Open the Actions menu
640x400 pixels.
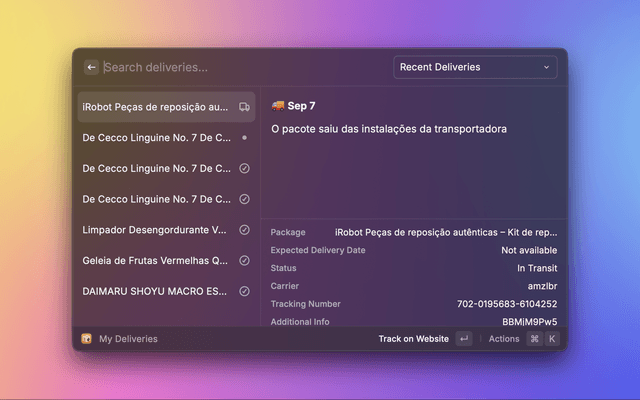pos(504,339)
